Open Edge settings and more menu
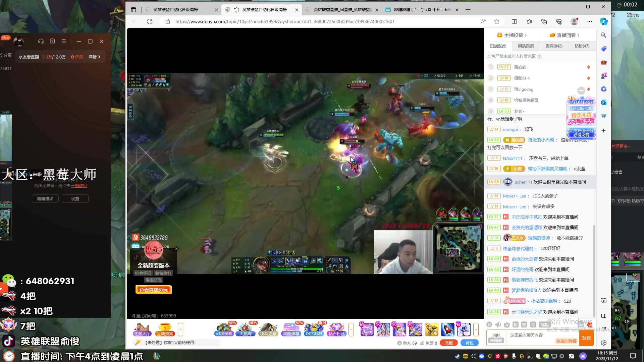The width and height of the screenshot is (644, 362). (x=589, y=21)
